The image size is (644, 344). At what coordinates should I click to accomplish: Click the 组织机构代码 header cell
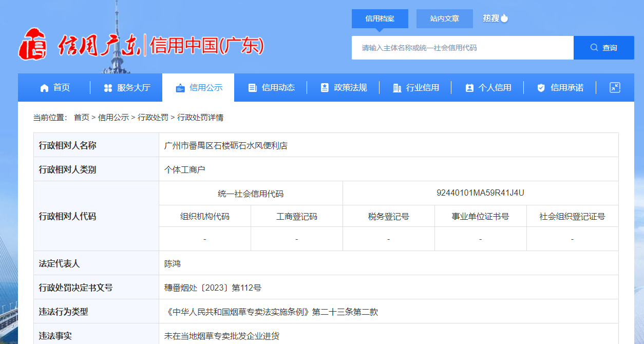(205, 217)
